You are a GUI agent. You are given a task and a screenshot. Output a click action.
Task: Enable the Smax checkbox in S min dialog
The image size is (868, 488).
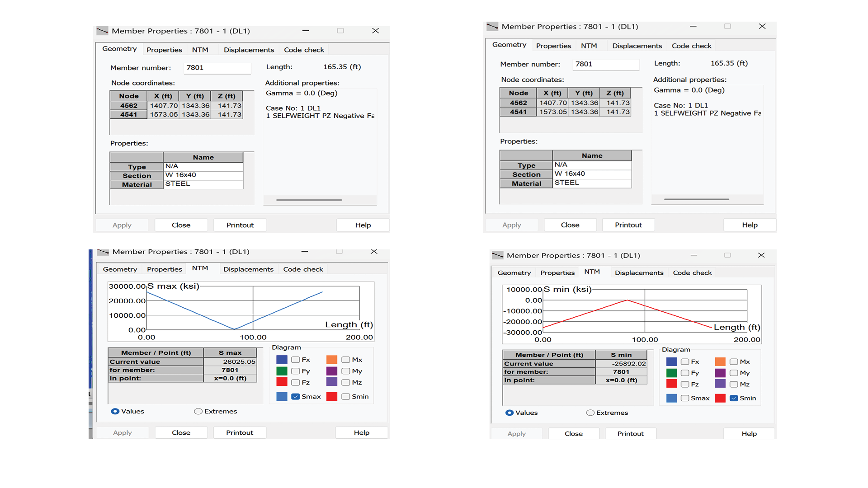coord(685,398)
